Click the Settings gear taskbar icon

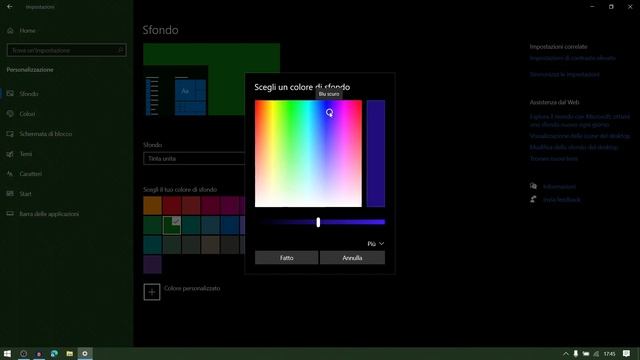85,353
